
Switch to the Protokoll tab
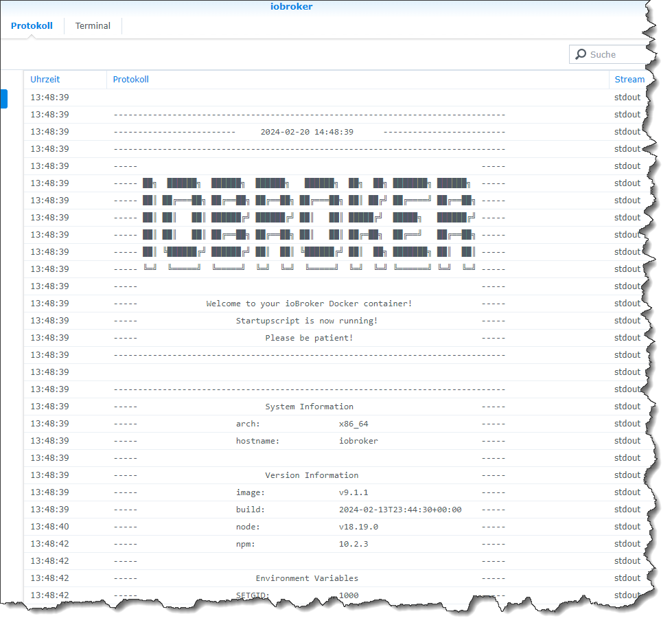coord(32,25)
